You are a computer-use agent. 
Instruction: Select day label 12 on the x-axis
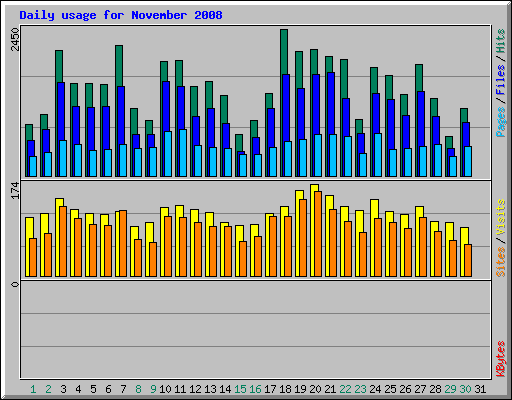(195, 389)
